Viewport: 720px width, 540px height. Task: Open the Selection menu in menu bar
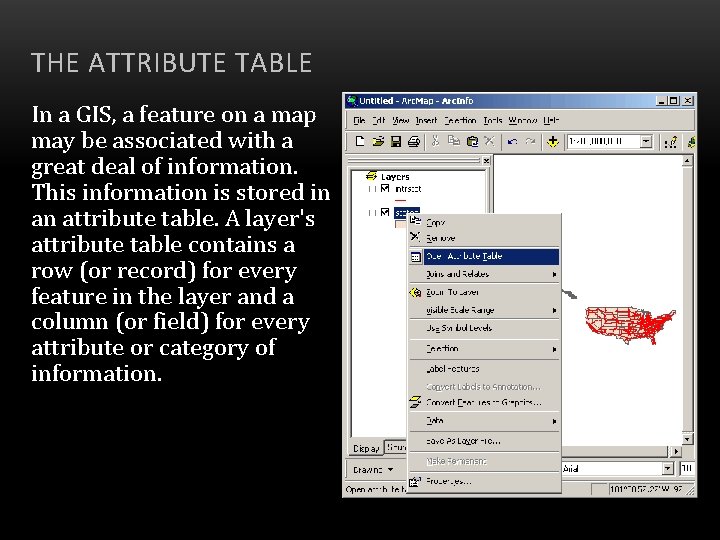point(460,120)
